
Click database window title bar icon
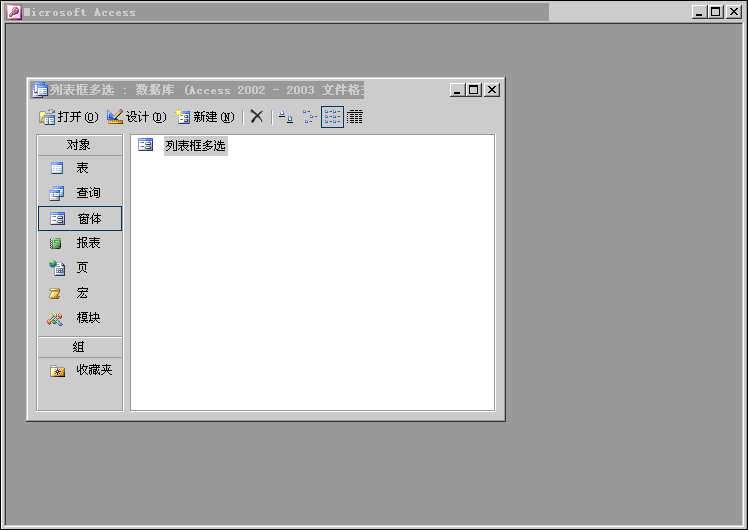click(40, 90)
